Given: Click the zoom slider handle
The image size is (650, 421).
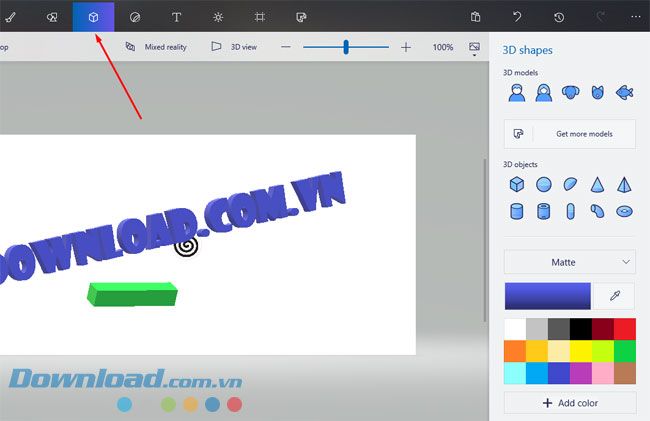Looking at the screenshot, I should point(346,47).
